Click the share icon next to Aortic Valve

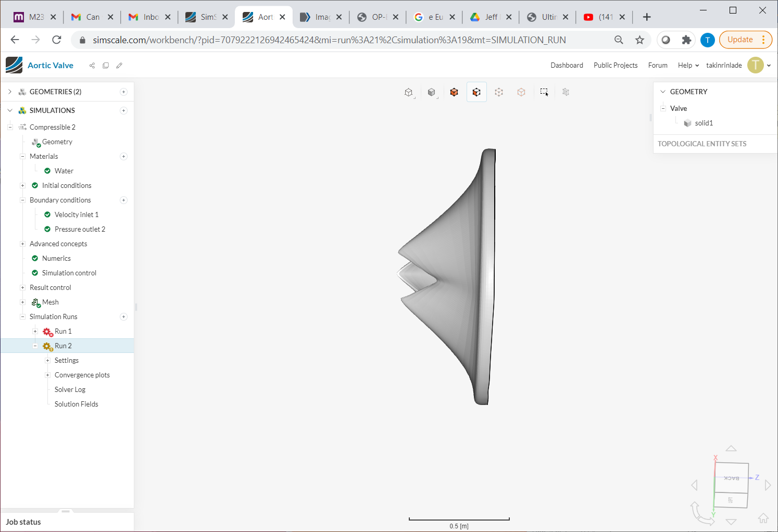92,65
